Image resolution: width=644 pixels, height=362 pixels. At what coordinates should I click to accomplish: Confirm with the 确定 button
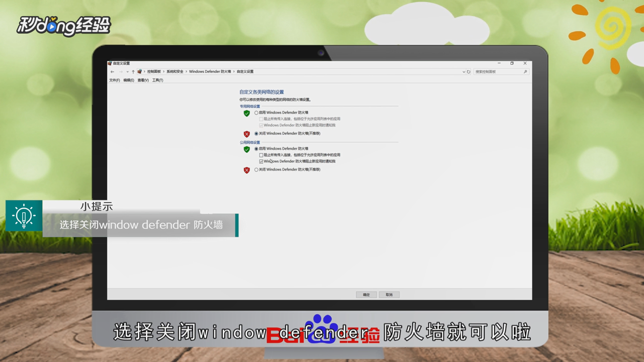(366, 295)
